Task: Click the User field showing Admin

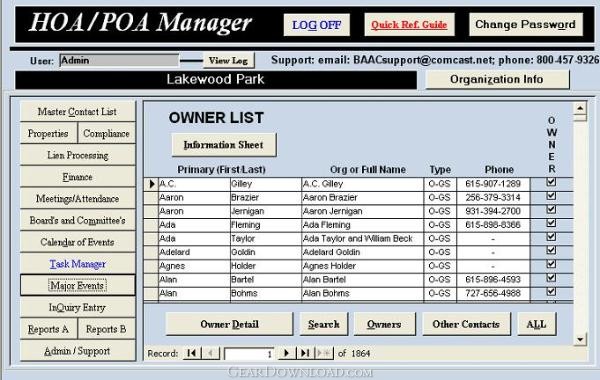Action: 119,60
